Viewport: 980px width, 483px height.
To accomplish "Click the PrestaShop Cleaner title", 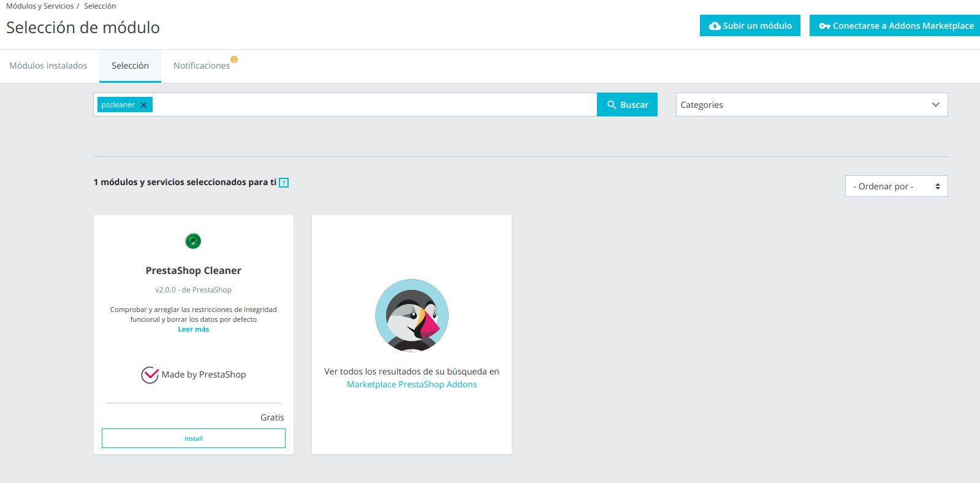I will click(194, 270).
